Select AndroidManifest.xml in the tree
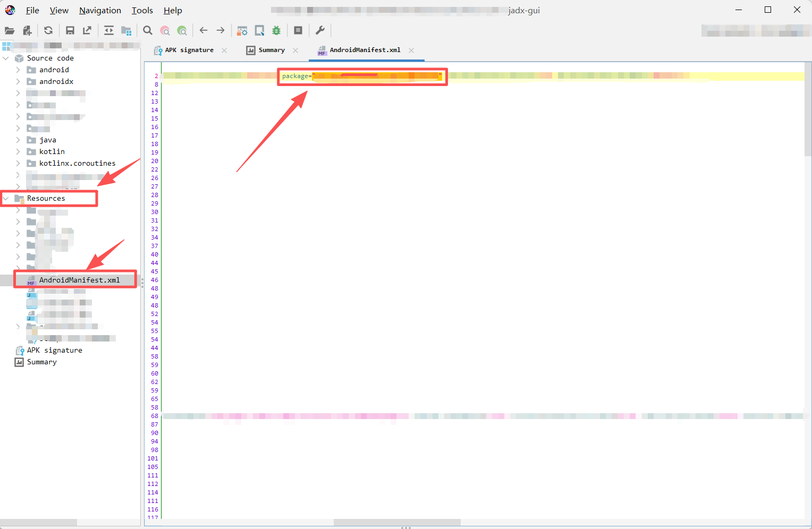 click(x=79, y=280)
